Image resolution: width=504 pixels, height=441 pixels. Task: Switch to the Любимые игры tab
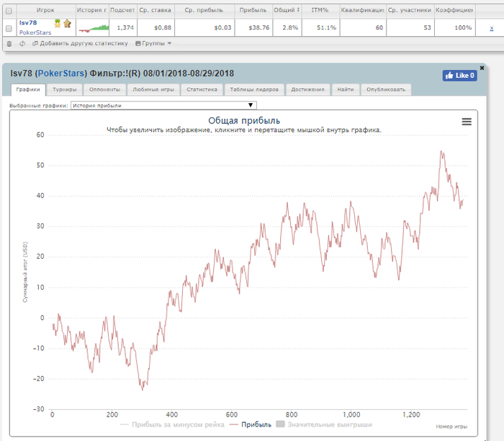click(153, 89)
